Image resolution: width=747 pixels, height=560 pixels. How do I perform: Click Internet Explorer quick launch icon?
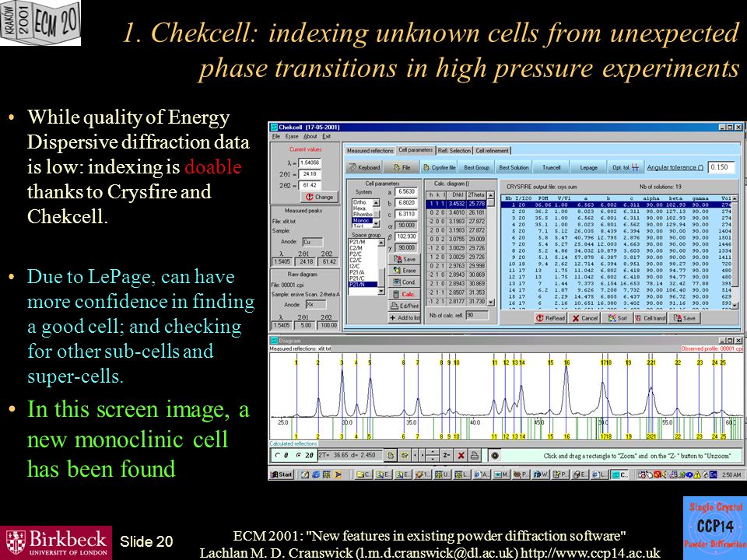tap(315, 474)
